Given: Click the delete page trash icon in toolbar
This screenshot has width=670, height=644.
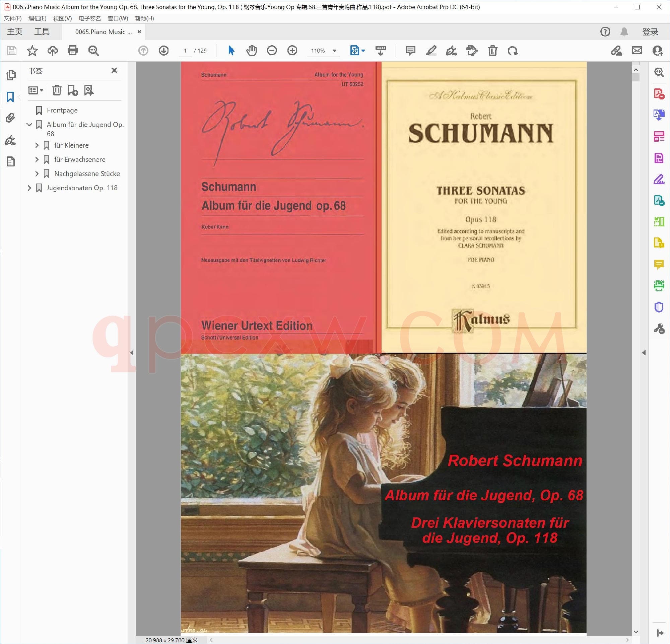Looking at the screenshot, I should click(x=492, y=51).
